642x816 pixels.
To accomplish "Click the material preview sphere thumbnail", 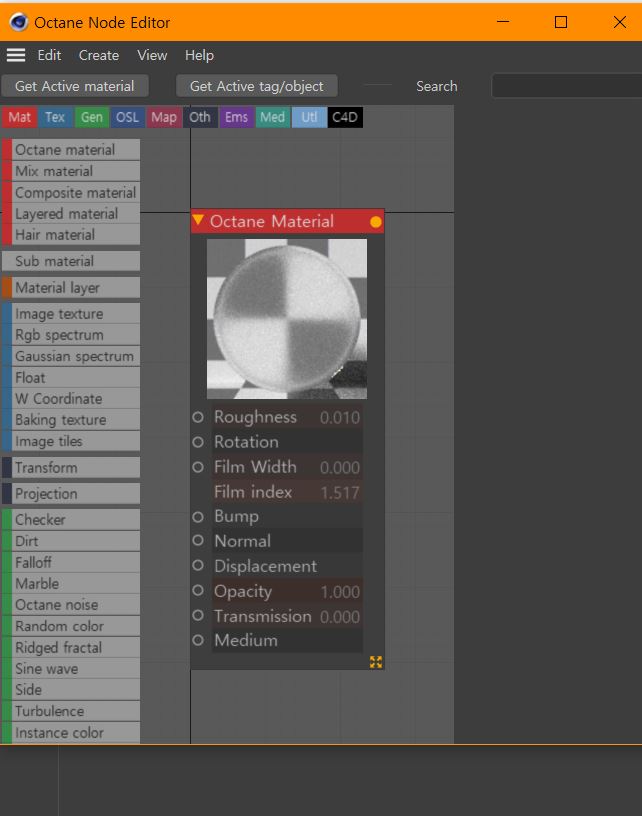I will [287, 318].
